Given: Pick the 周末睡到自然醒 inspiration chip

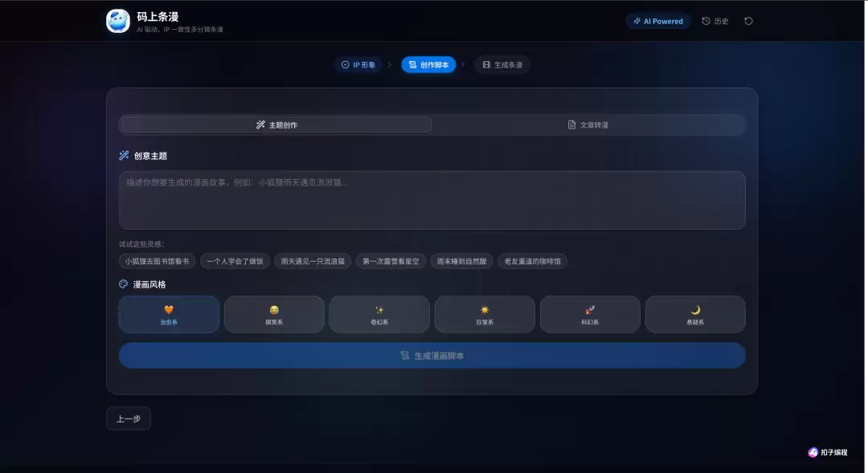Looking at the screenshot, I should [x=461, y=261].
